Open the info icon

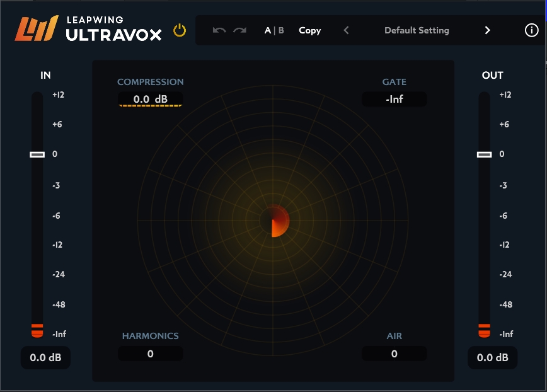pos(531,30)
